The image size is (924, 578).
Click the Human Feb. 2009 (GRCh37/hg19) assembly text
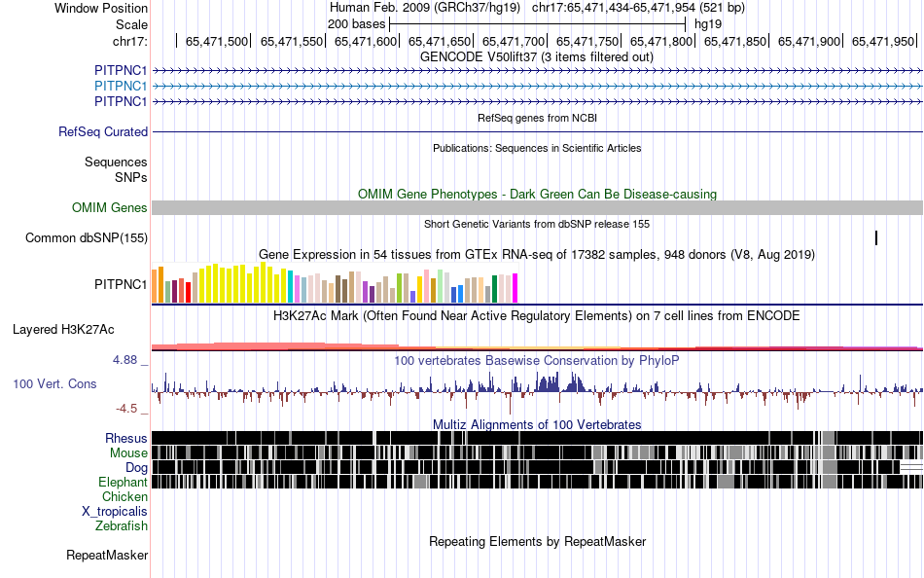click(425, 8)
